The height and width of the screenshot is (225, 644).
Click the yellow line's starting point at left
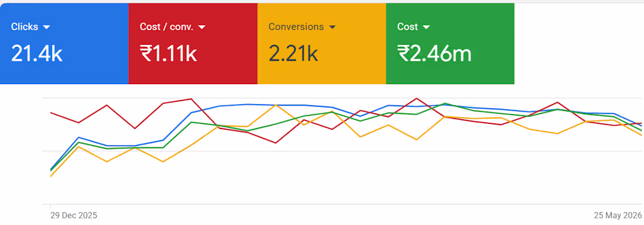50,176
